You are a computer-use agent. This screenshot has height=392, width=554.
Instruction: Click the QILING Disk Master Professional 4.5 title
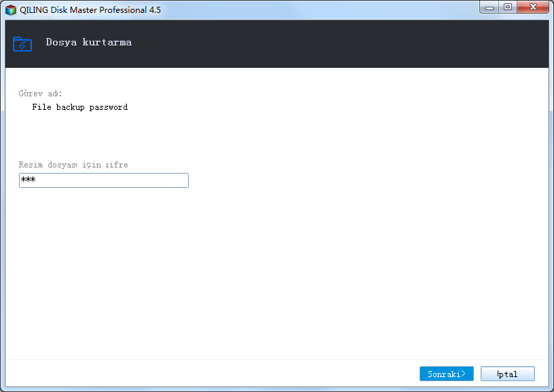(90, 10)
